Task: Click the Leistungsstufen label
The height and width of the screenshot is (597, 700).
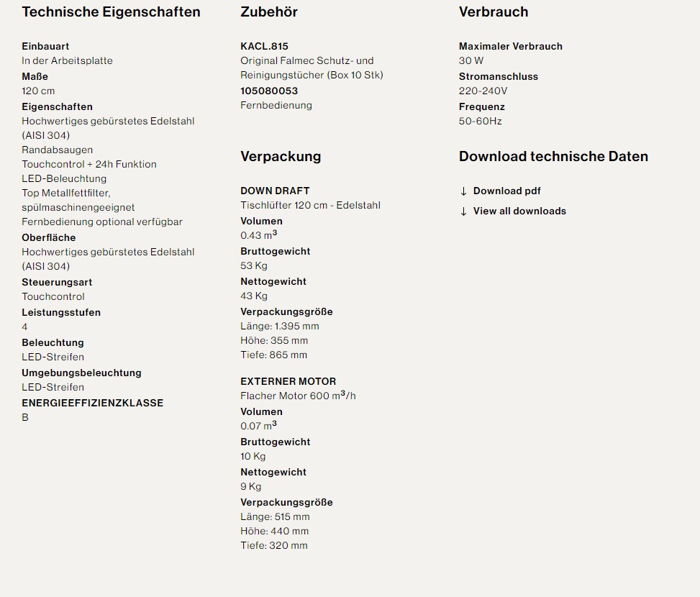Action: point(60,312)
